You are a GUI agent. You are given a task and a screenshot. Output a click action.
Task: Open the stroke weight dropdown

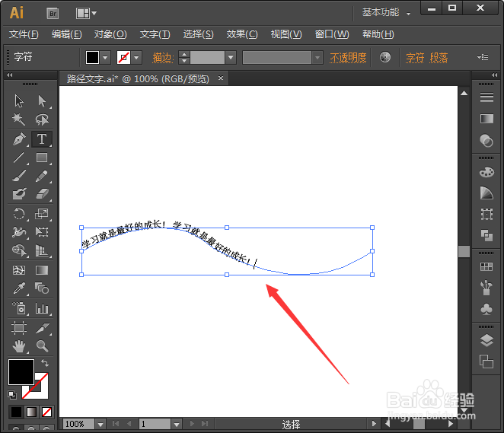231,58
